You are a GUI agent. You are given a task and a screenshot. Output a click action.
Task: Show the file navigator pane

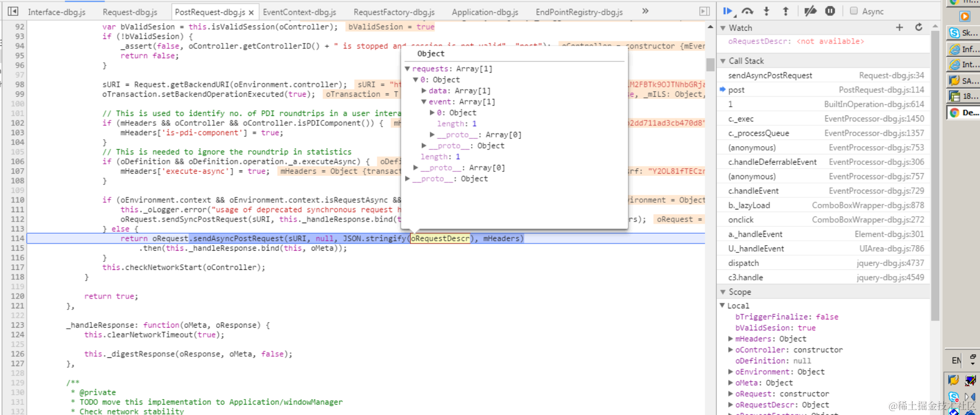pos(13,11)
